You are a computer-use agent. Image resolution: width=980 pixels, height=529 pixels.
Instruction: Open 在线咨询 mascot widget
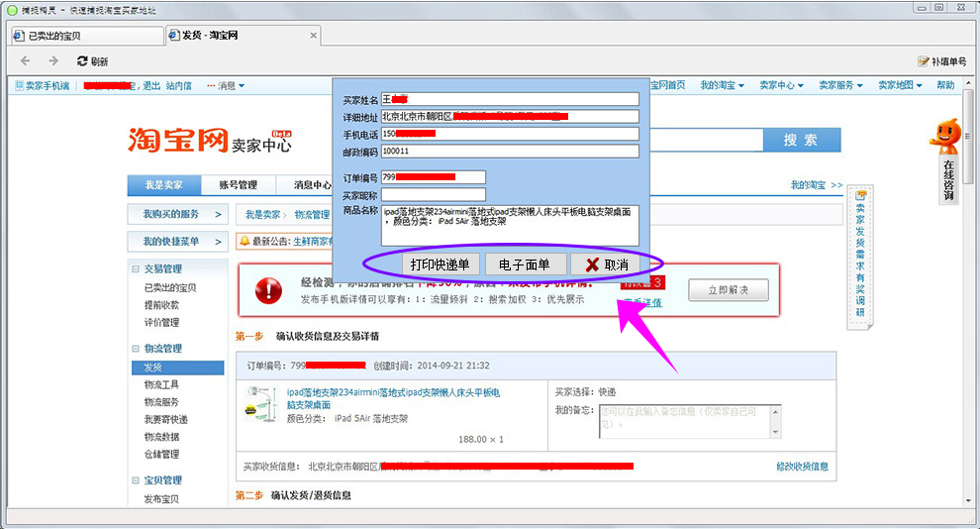(x=948, y=160)
